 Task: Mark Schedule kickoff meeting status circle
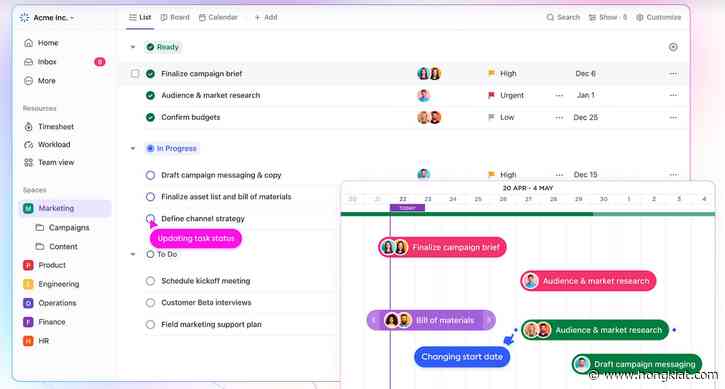[150, 281]
